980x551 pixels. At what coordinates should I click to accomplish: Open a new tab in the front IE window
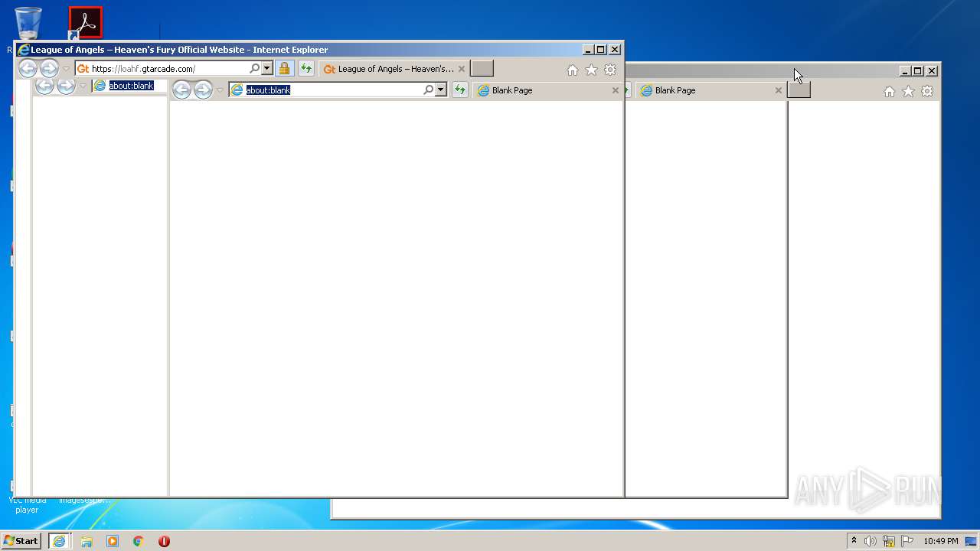coord(482,69)
